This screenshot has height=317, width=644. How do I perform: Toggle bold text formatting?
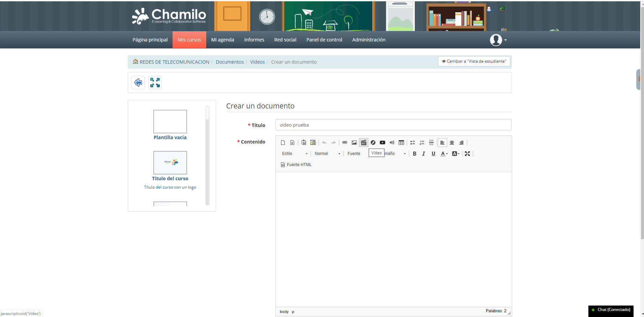(414, 153)
